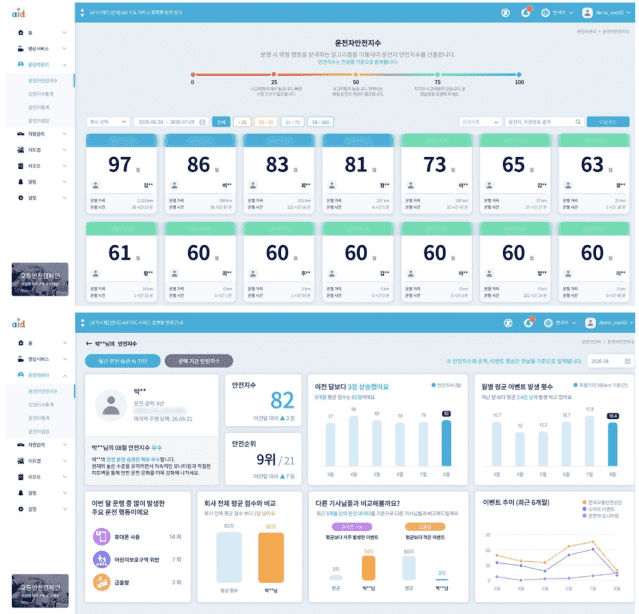
Task: Open the notification bell in the list page header
Action: (x=526, y=13)
